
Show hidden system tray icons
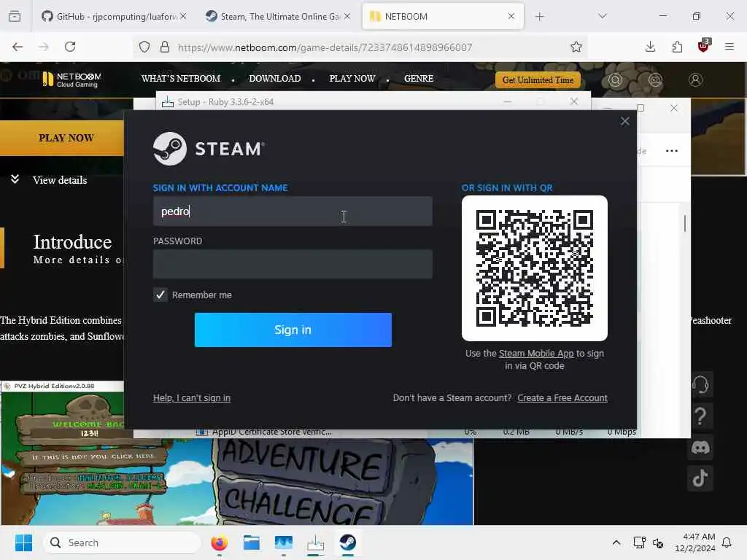point(616,542)
